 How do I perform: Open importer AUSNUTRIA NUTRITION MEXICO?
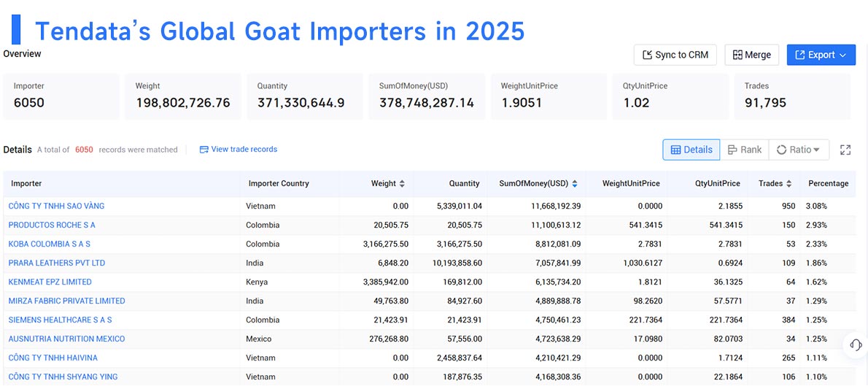pyautogui.click(x=66, y=339)
